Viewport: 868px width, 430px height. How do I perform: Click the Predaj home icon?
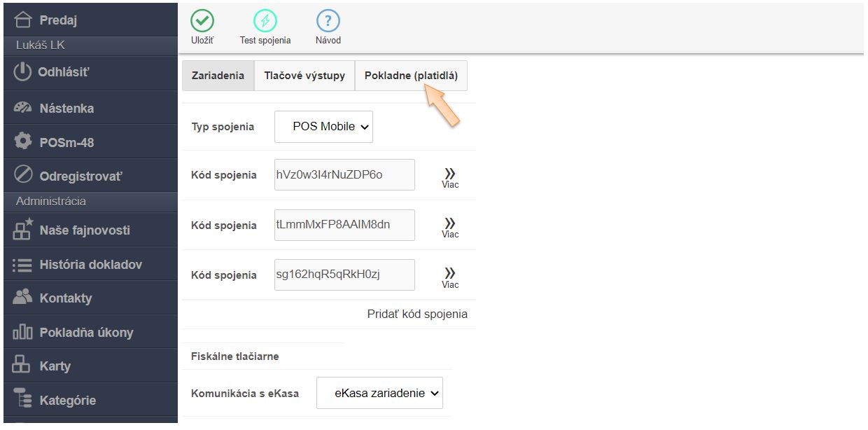pyautogui.click(x=23, y=20)
